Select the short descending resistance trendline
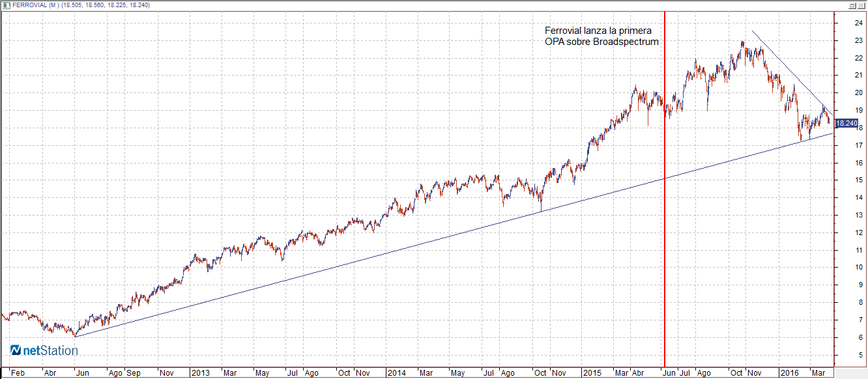 792,73
